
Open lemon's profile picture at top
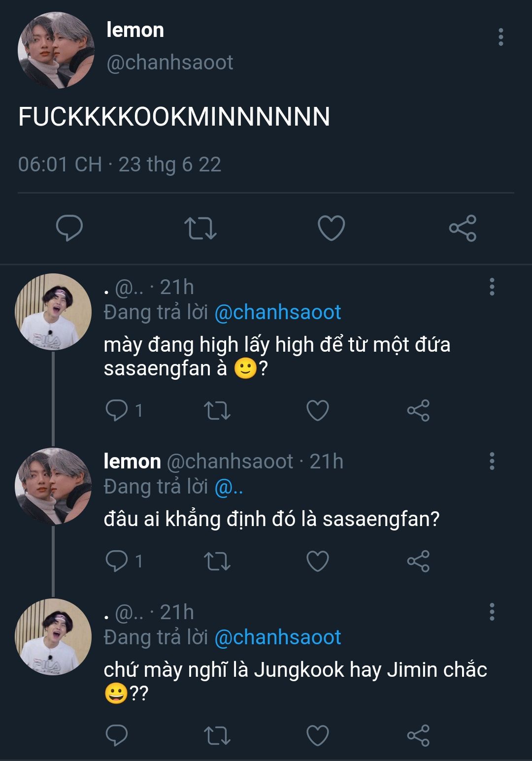click(56, 50)
